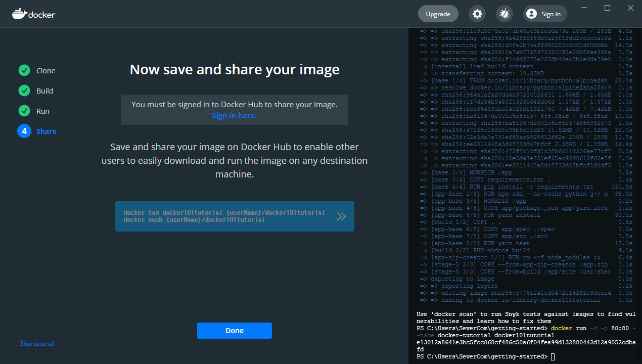Go to the Build tutorial step
Screen dimensions: 642x364
[44, 91]
